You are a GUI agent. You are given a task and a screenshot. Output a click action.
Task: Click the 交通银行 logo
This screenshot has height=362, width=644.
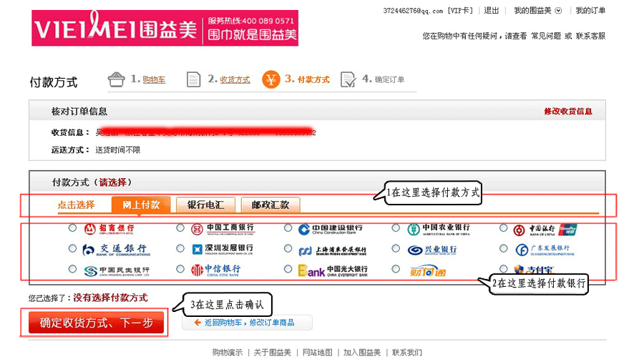click(116, 250)
